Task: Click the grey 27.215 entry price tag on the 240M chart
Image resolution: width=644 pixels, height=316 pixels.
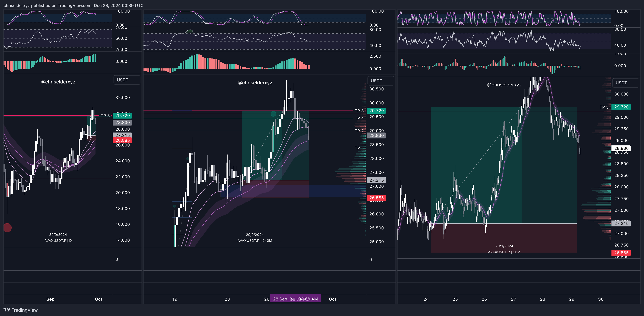Action: 376,180
